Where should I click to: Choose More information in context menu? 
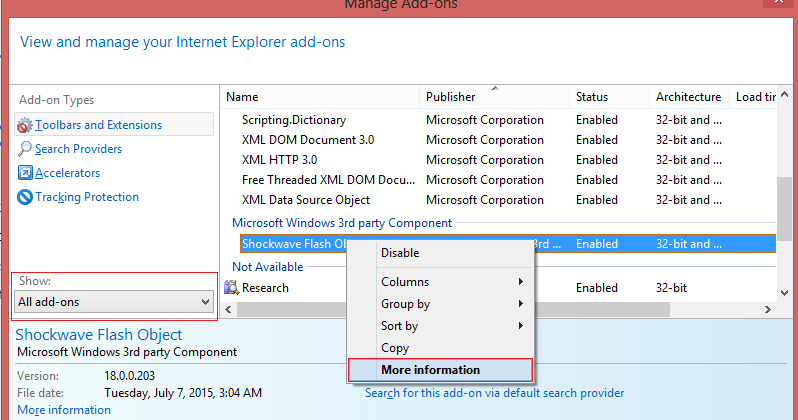click(440, 370)
